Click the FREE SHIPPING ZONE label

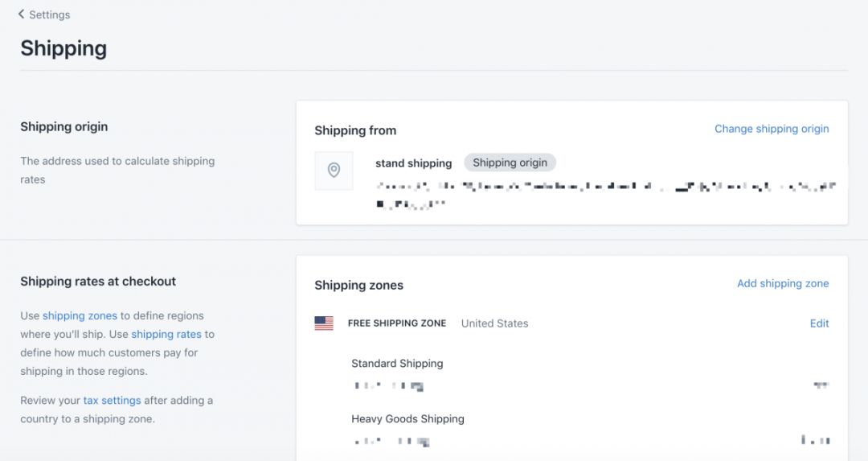pyautogui.click(x=397, y=323)
